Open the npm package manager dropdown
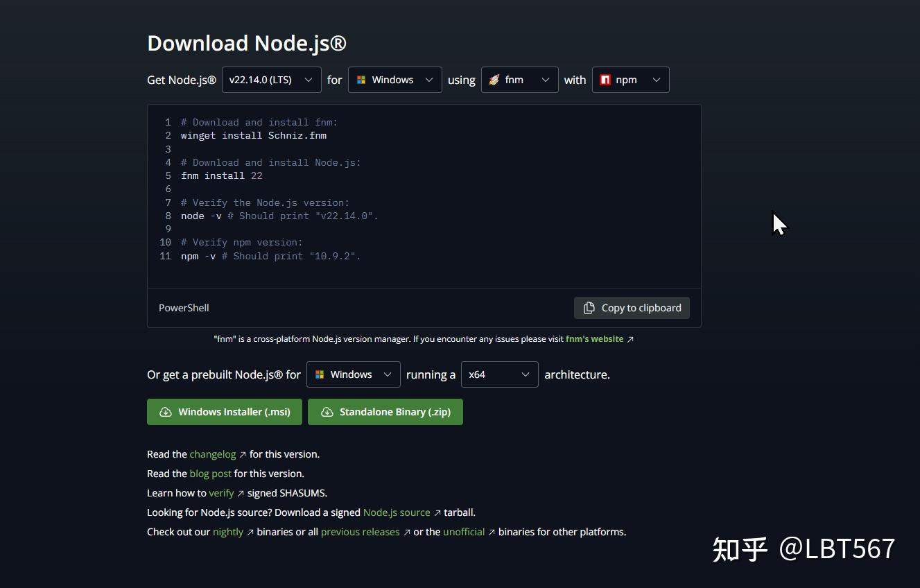 (x=630, y=80)
